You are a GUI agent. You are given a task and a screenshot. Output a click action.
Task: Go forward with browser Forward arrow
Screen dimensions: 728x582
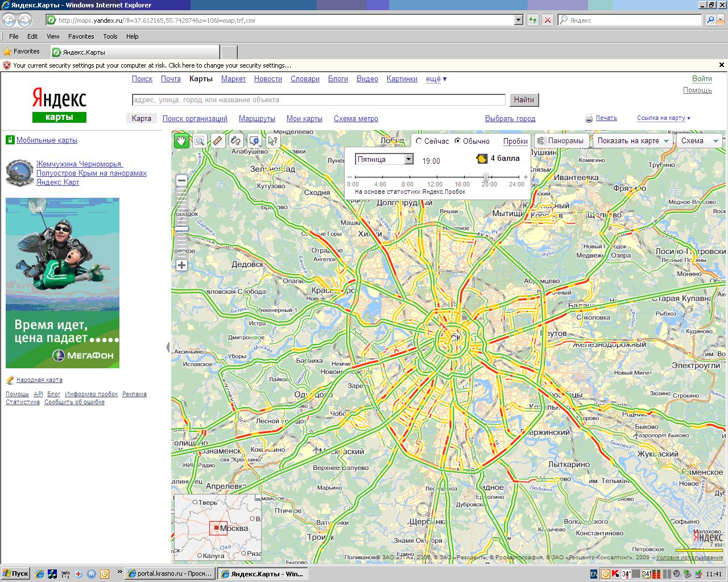point(24,20)
